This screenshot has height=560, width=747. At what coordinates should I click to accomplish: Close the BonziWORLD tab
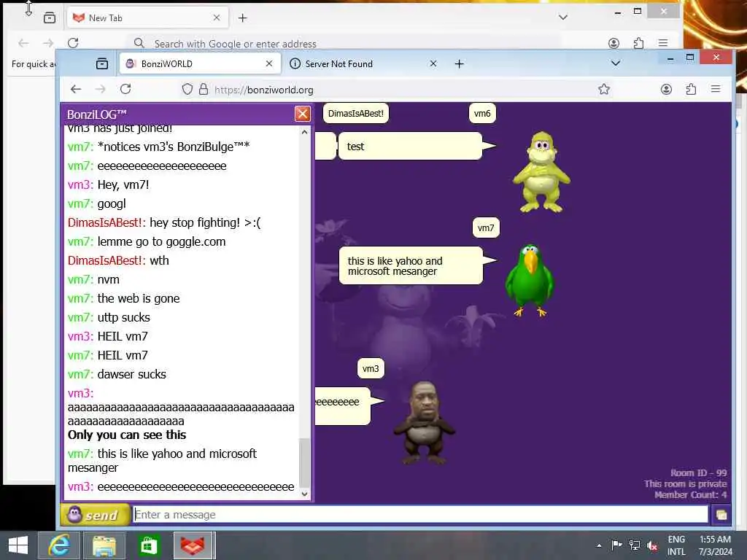[269, 63]
